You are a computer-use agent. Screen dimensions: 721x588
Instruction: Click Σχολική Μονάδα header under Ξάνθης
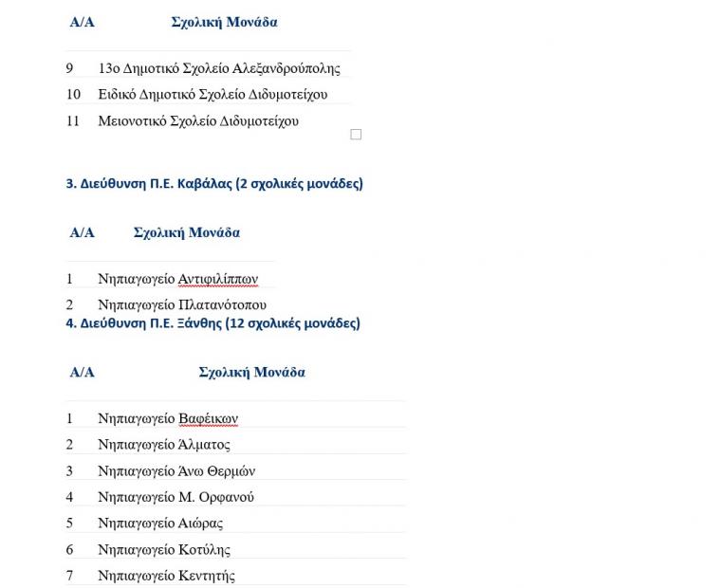click(252, 372)
